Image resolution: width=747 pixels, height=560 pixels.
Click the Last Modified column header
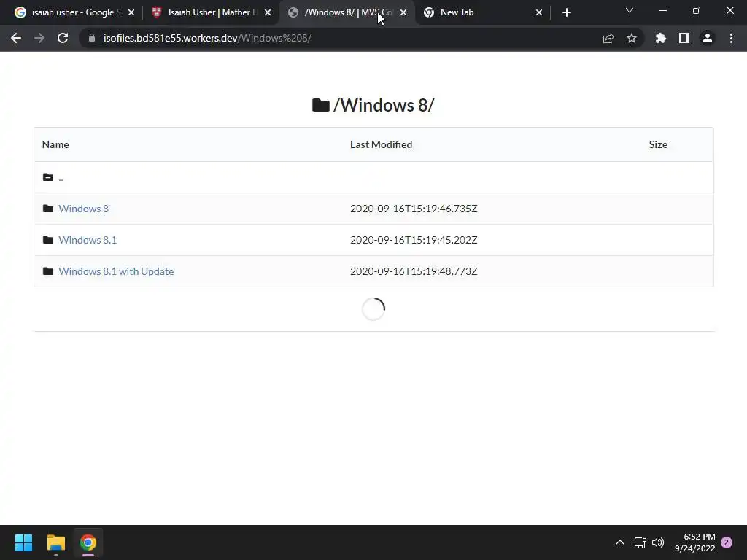[x=381, y=144]
